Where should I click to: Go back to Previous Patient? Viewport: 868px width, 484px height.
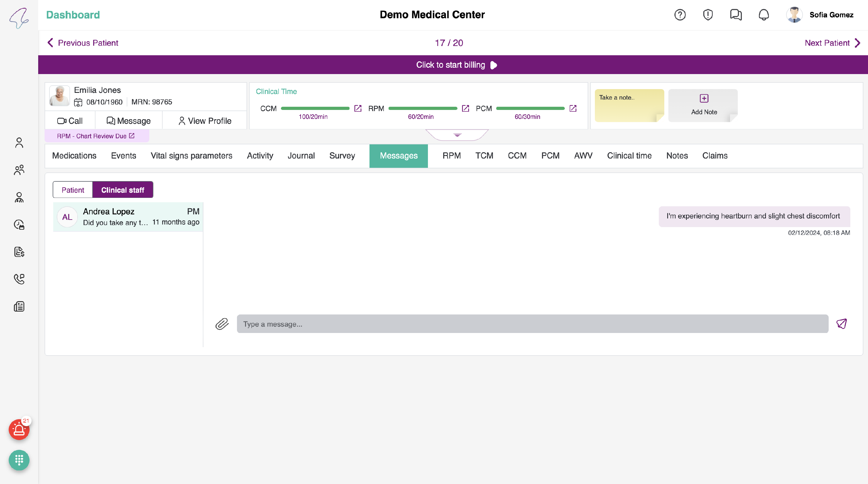[x=83, y=43]
